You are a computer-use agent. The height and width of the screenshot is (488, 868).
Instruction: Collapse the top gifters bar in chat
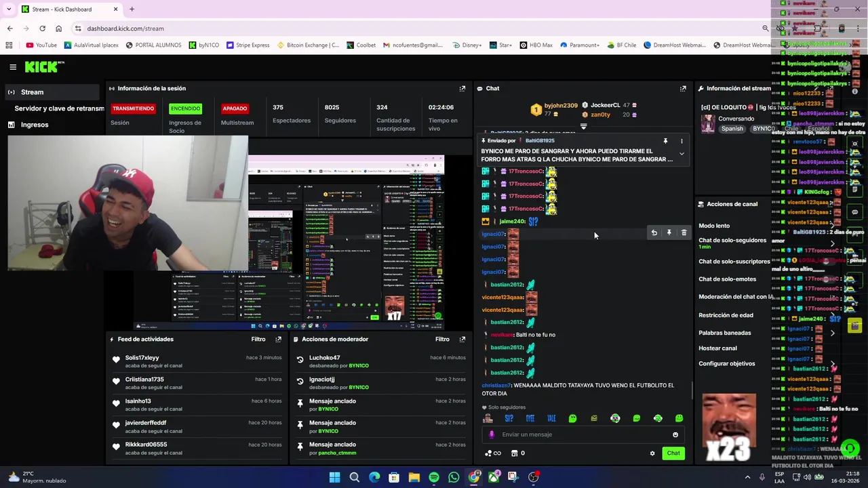click(583, 126)
